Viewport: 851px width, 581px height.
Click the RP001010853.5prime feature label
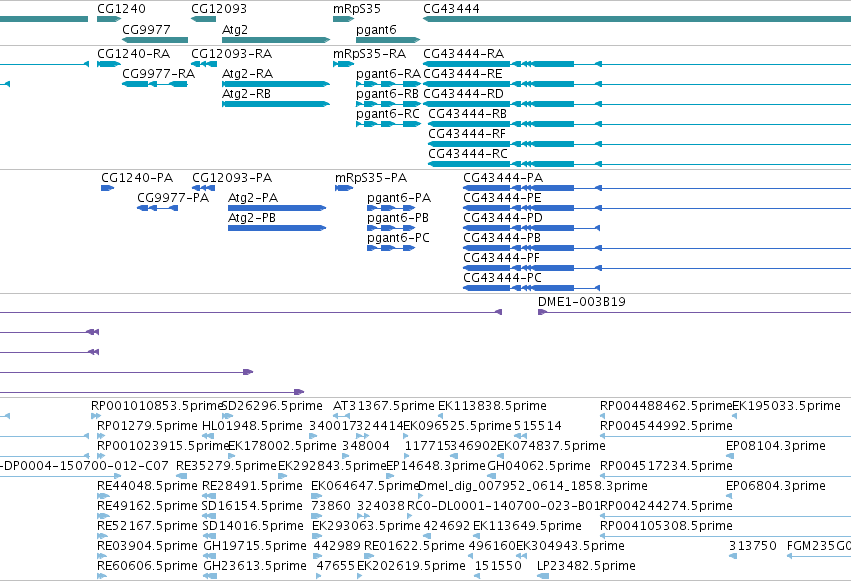[157, 406]
